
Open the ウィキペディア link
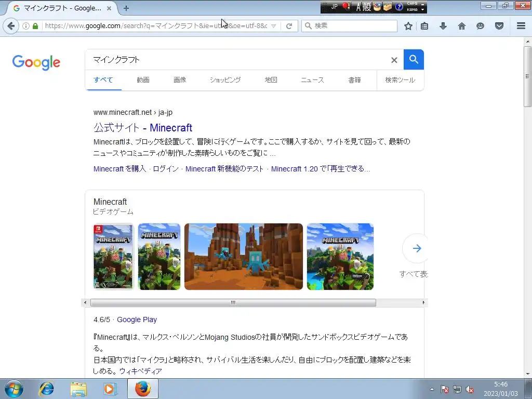[x=140, y=371]
